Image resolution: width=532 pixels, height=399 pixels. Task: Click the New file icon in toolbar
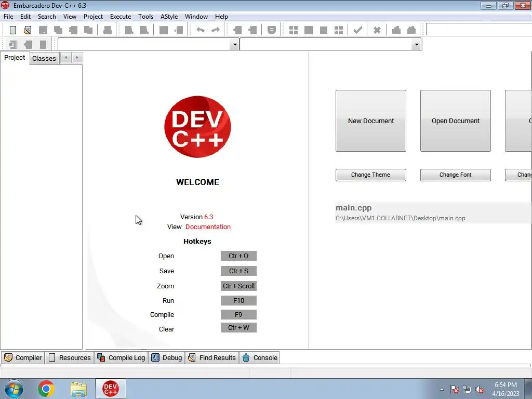point(13,30)
